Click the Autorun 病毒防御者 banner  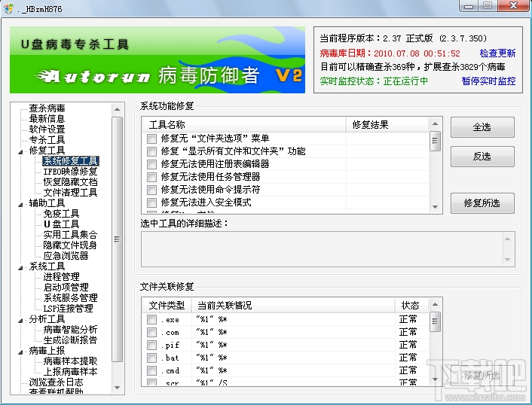157,59
